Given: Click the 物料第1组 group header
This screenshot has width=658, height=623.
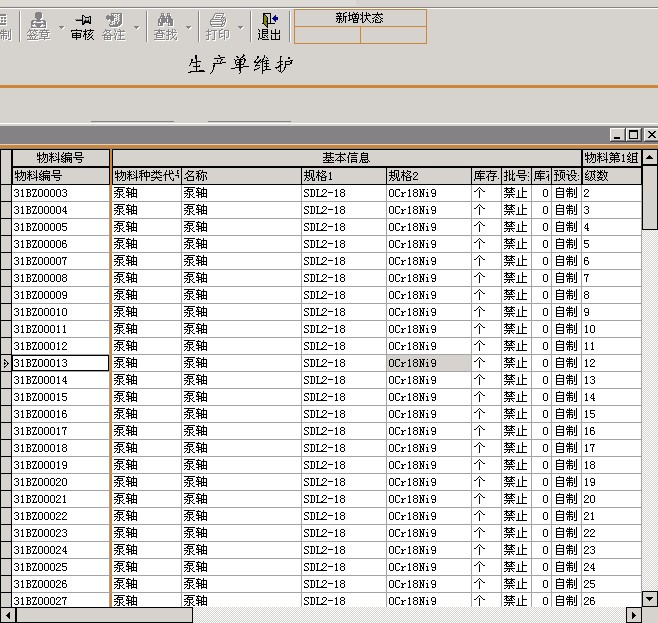Looking at the screenshot, I should pyautogui.click(x=611, y=158).
